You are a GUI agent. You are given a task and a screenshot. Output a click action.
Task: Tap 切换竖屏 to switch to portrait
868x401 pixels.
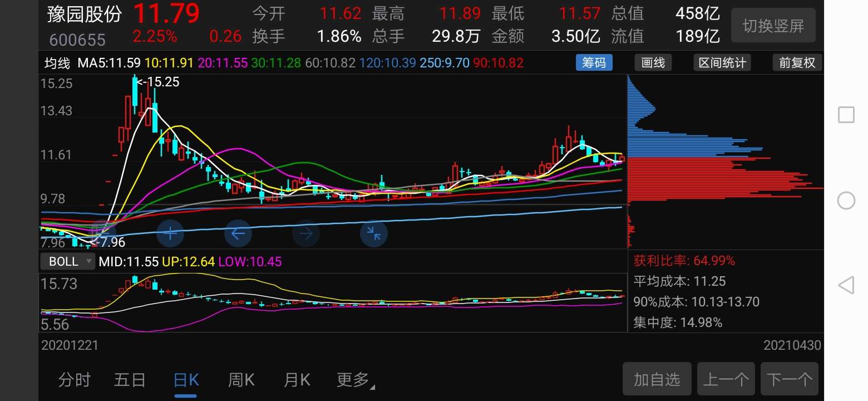[x=773, y=26]
